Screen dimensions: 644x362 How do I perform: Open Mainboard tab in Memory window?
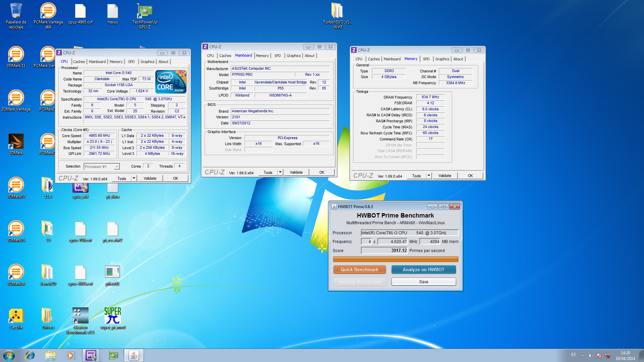pyautogui.click(x=392, y=59)
